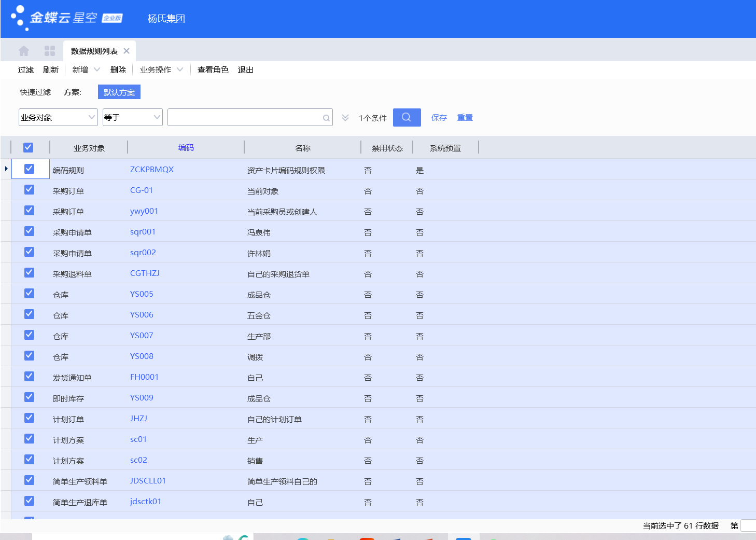This screenshot has width=756, height=540.
Task: Click 杨氏集团 organization name
Action: [166, 19]
